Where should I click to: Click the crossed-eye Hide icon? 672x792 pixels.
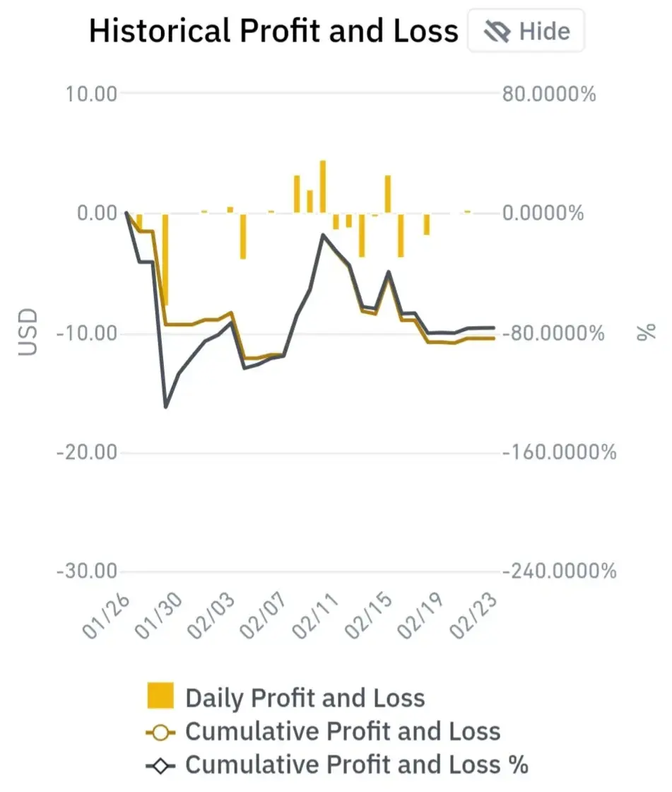click(497, 31)
